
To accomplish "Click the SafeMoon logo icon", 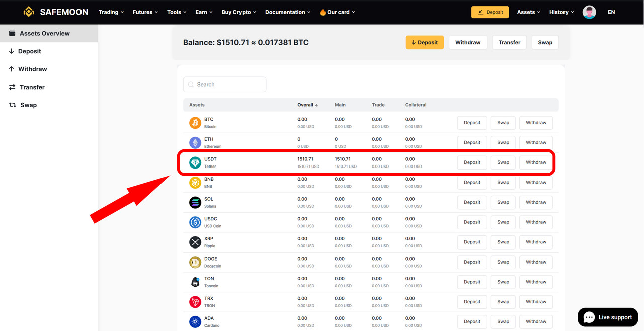I will [x=29, y=12].
